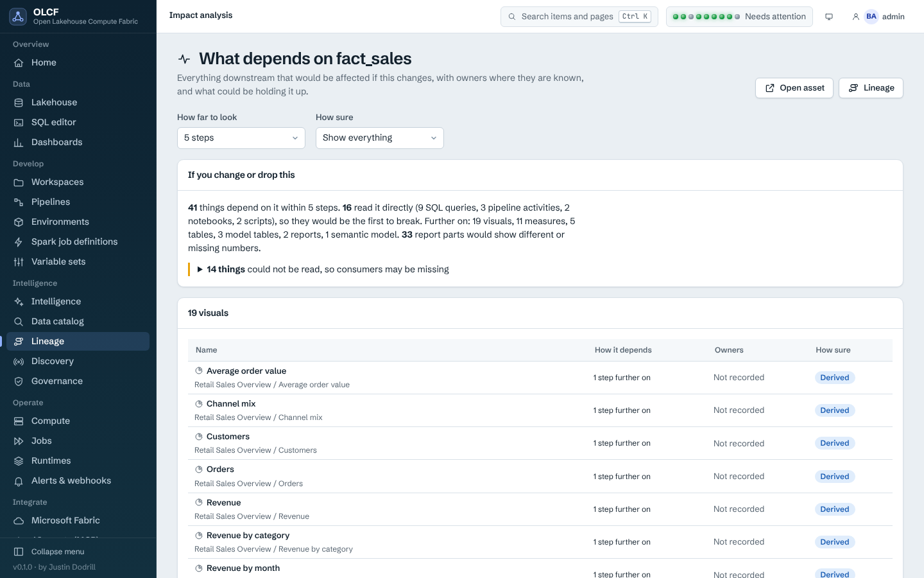The height and width of the screenshot is (578, 924).
Task: Click the How sure column header
Action: (x=833, y=350)
